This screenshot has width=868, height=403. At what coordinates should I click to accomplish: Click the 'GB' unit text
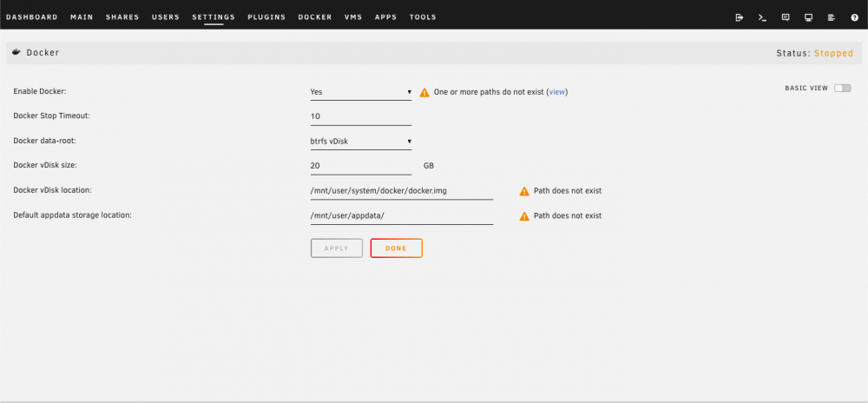429,166
